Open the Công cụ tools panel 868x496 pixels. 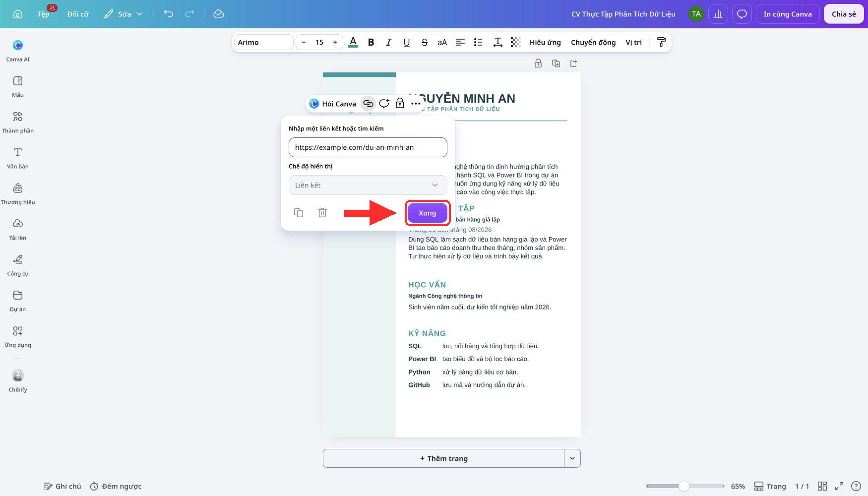(18, 265)
